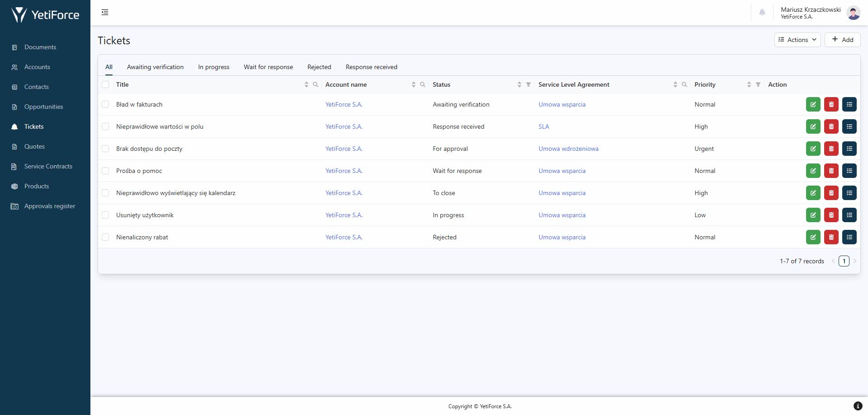Select the checkbox for Brak dostępu do poczty
868x415 pixels.
105,149
